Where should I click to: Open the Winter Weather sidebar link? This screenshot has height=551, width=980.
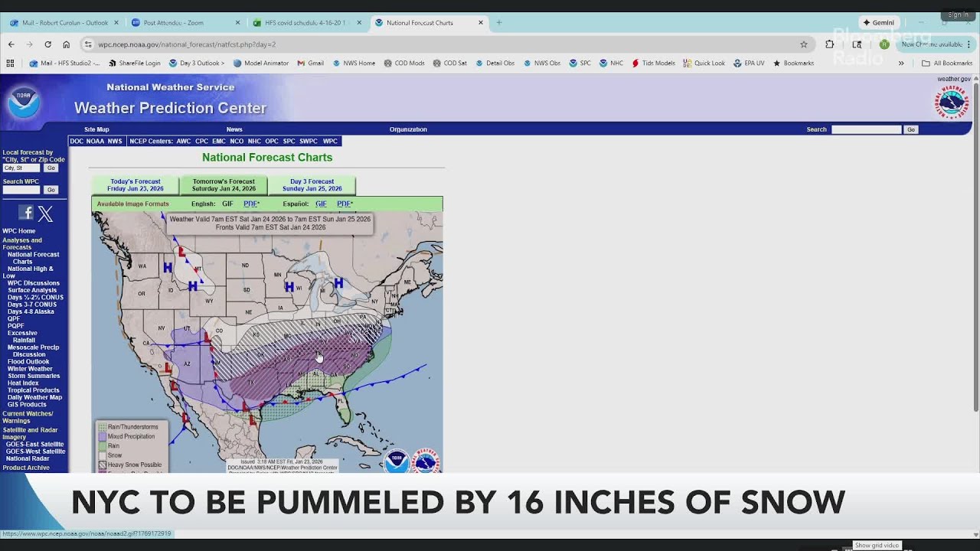pos(30,369)
